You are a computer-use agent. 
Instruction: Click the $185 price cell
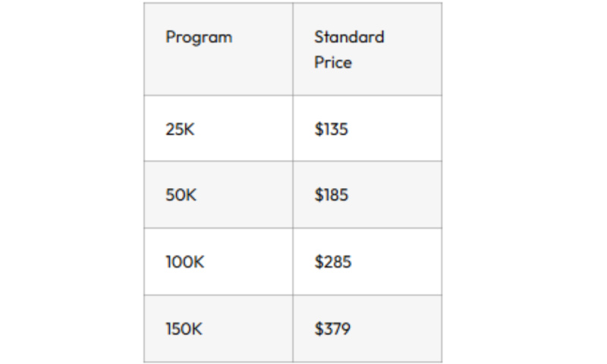(332, 195)
